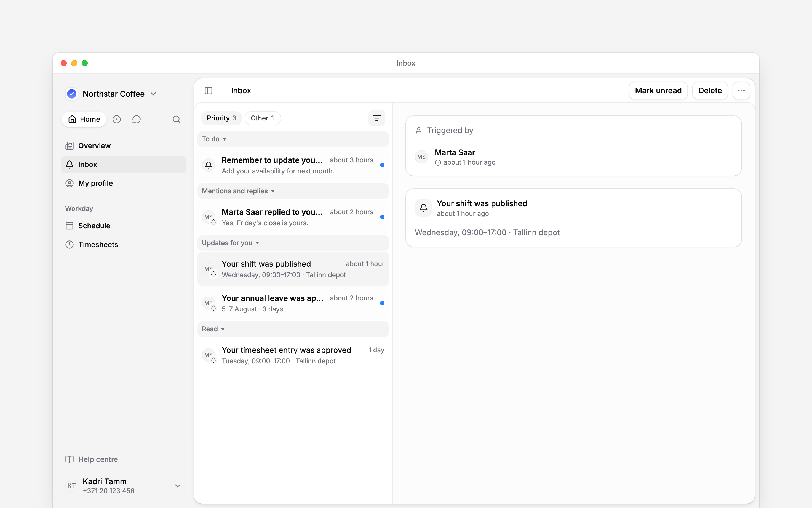Click the Mark unread button

point(658,91)
